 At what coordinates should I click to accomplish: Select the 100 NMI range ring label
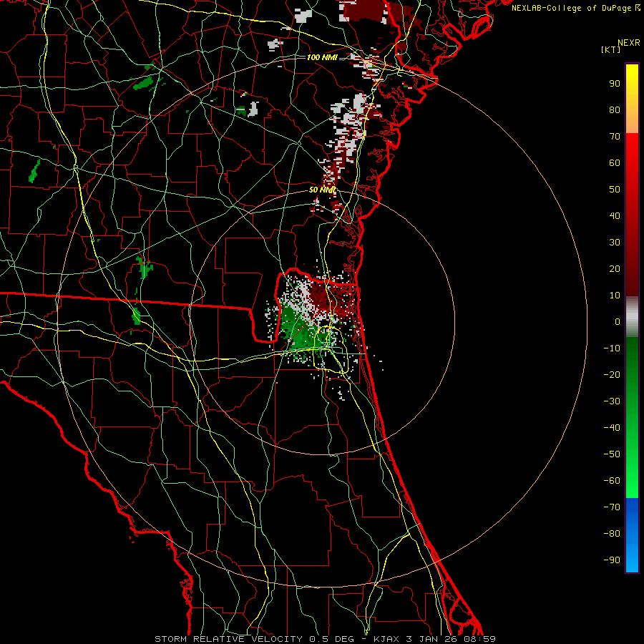point(322,57)
